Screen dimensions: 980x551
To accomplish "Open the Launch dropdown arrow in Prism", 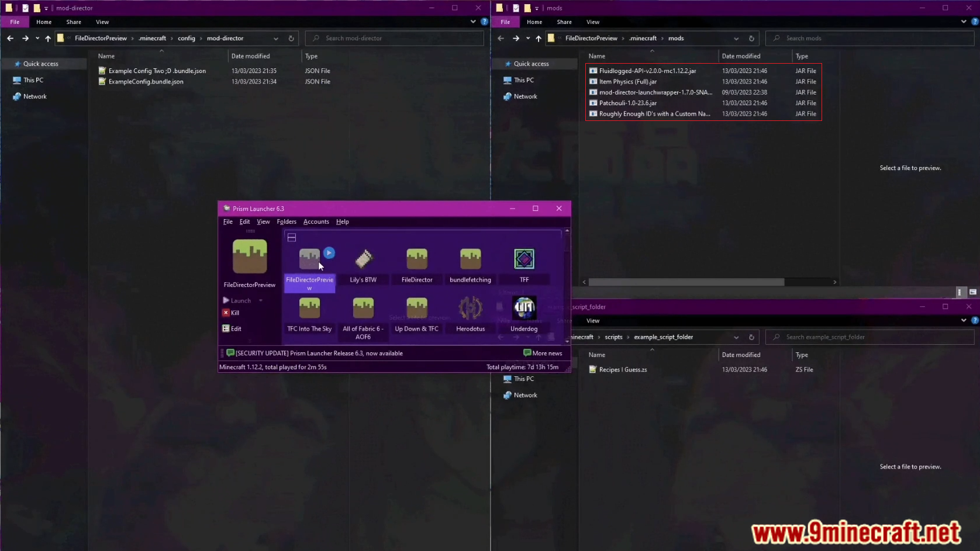I will click(260, 300).
